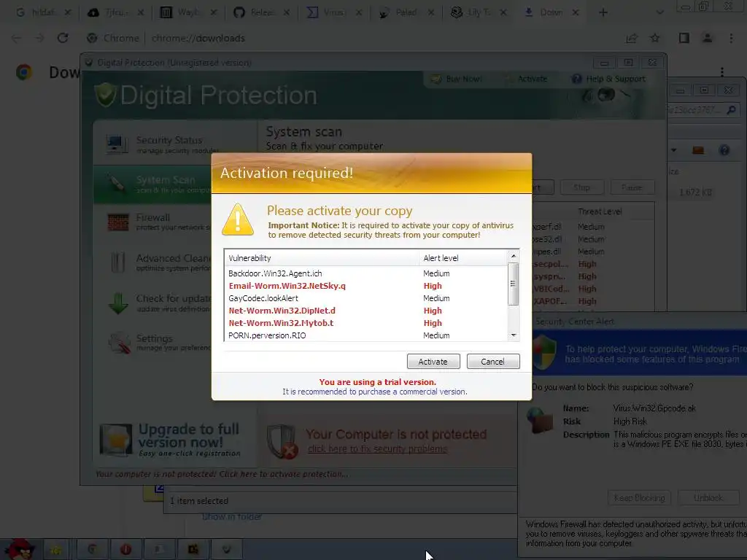The image size is (747, 560).
Task: Open Downloads page three-dot menu
Action: [x=722, y=72]
